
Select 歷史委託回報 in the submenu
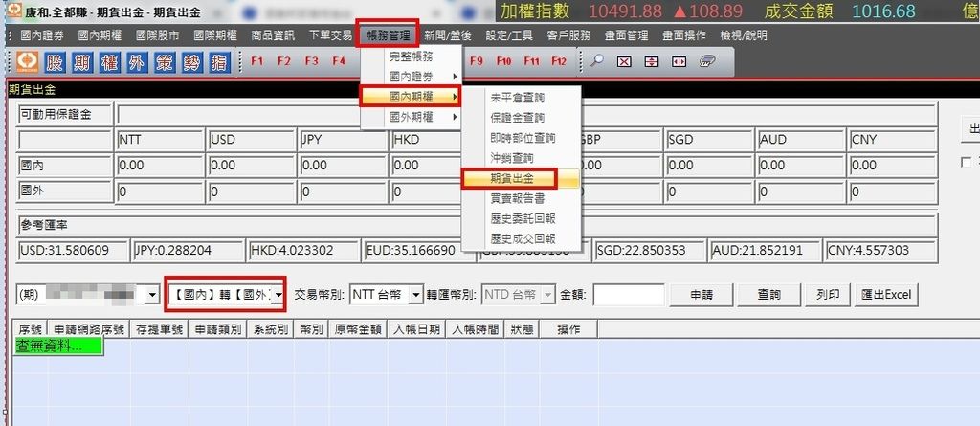click(522, 218)
